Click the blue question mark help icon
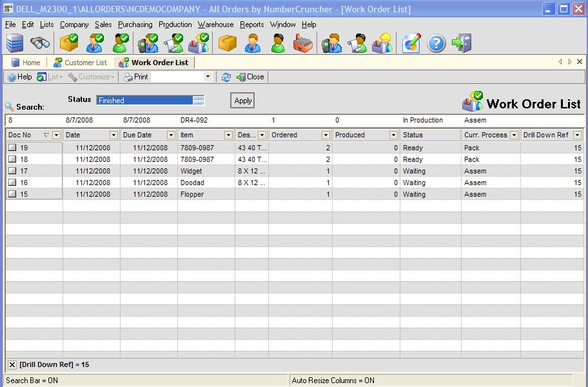588x387 pixels. [x=436, y=43]
